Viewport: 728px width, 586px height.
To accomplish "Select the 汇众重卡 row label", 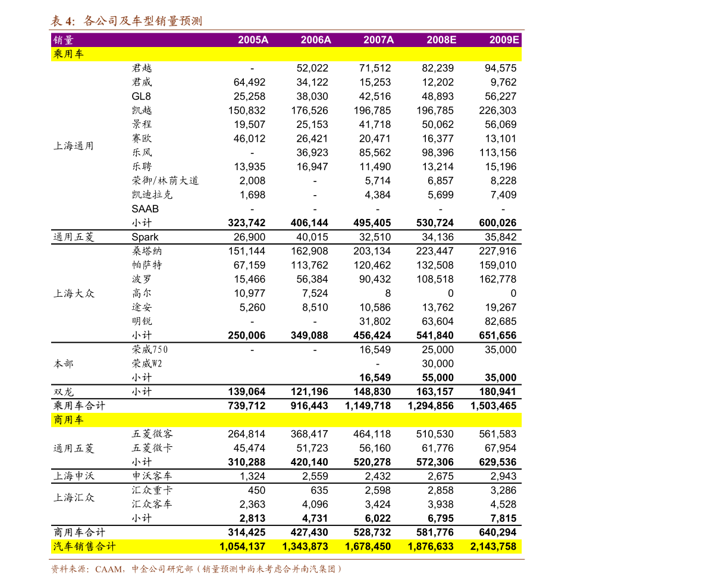I will pyautogui.click(x=152, y=490).
